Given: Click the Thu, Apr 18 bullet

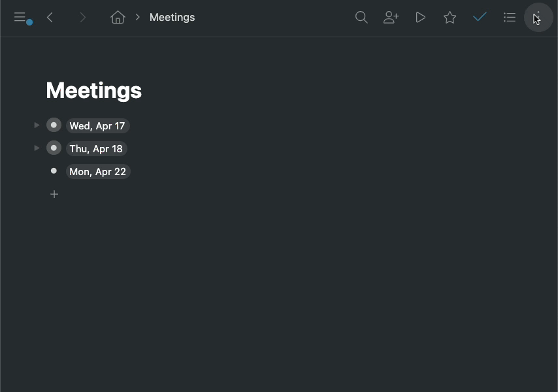Looking at the screenshot, I should 54,148.
